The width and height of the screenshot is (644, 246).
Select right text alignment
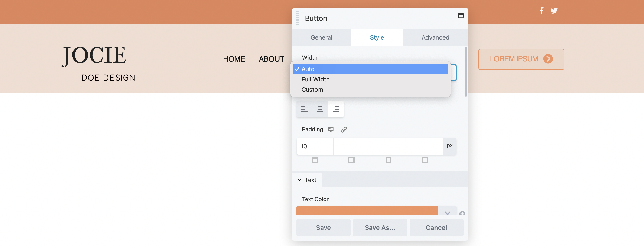[x=336, y=109]
